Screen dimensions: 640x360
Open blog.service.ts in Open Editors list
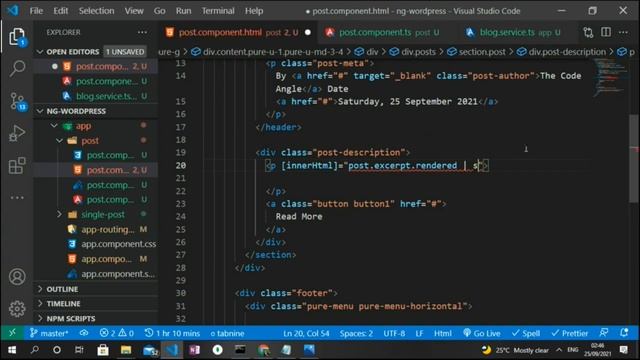(96, 96)
